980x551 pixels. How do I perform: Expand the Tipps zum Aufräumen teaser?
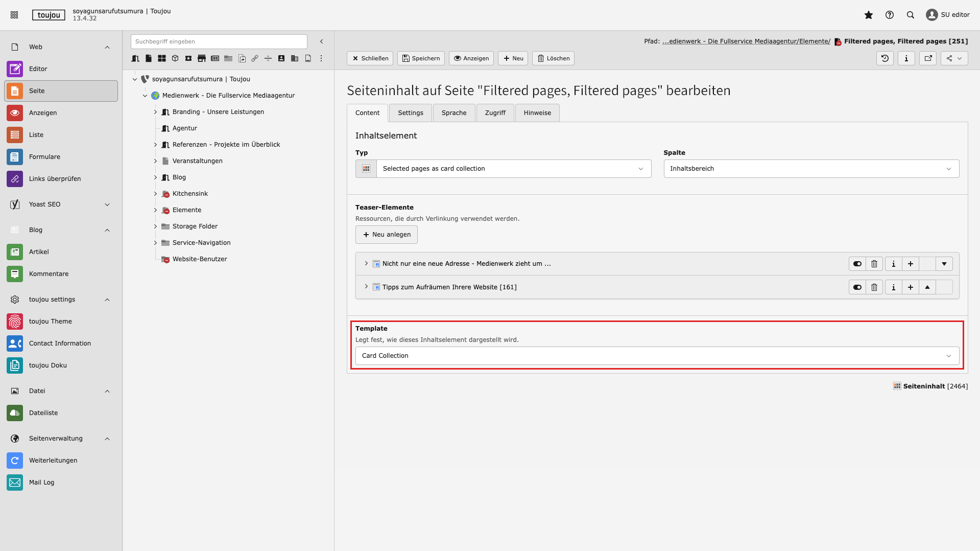(x=366, y=287)
